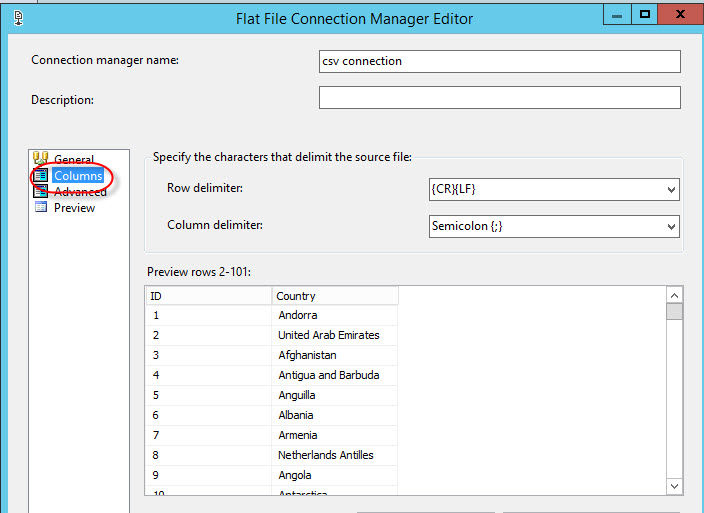Screen dimensions: 704x513
Task: Click the window system icon in title bar
Action: [x=19, y=17]
